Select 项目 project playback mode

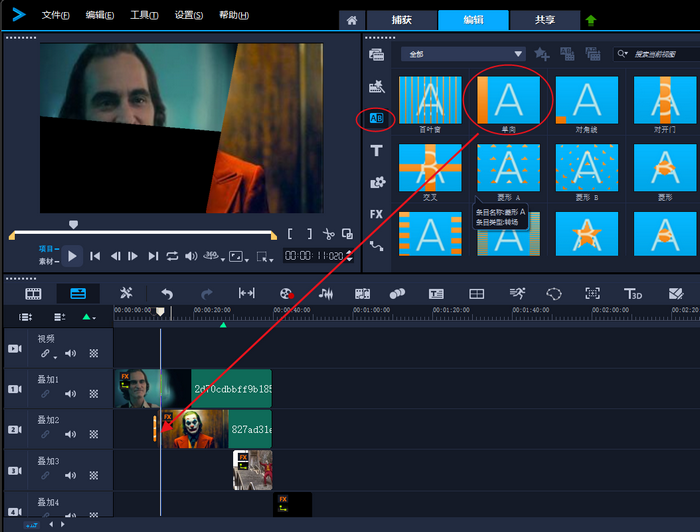(x=47, y=248)
